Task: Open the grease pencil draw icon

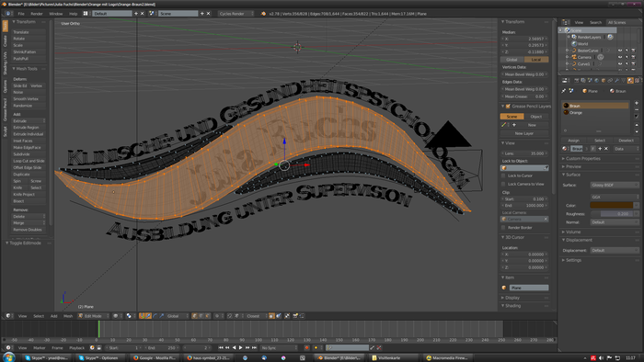Action: tap(504, 125)
